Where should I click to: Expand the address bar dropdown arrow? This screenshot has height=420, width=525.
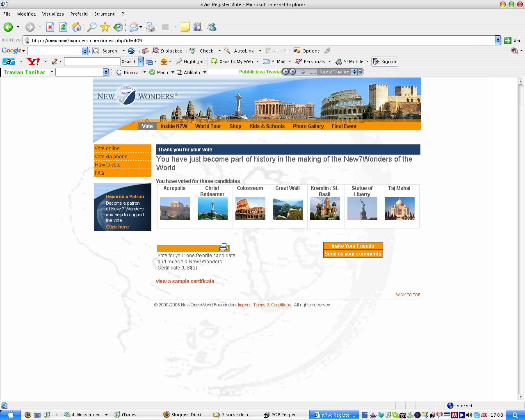pyautogui.click(x=498, y=40)
